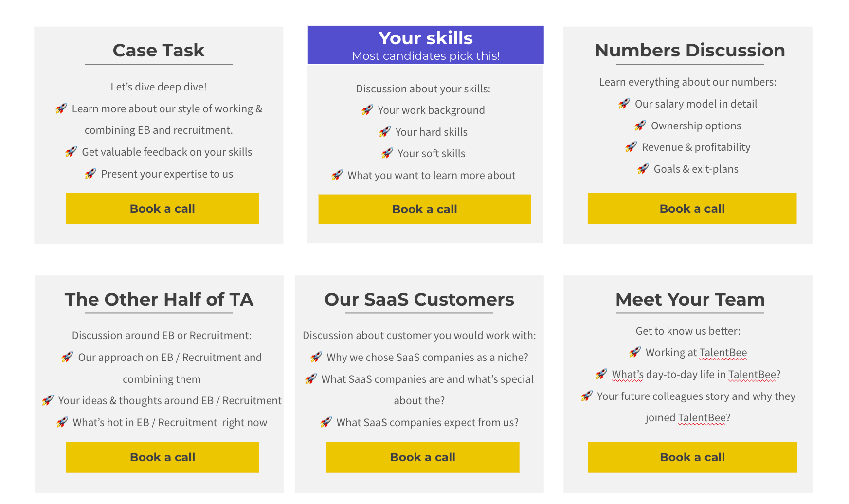
Task: Click the rocket icon beside "Ownership options"
Action: point(640,126)
